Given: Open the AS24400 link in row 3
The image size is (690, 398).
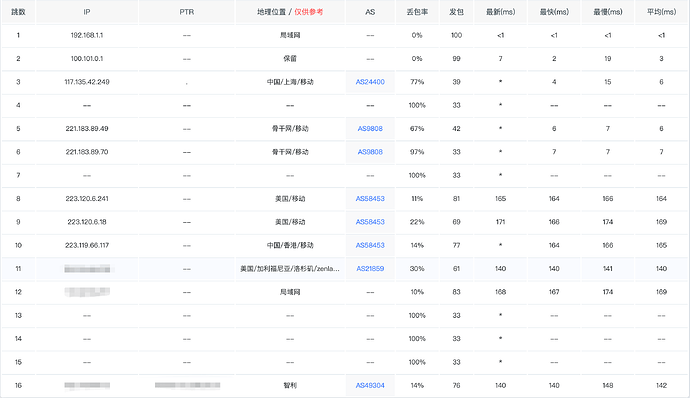Looking at the screenshot, I should [x=370, y=82].
